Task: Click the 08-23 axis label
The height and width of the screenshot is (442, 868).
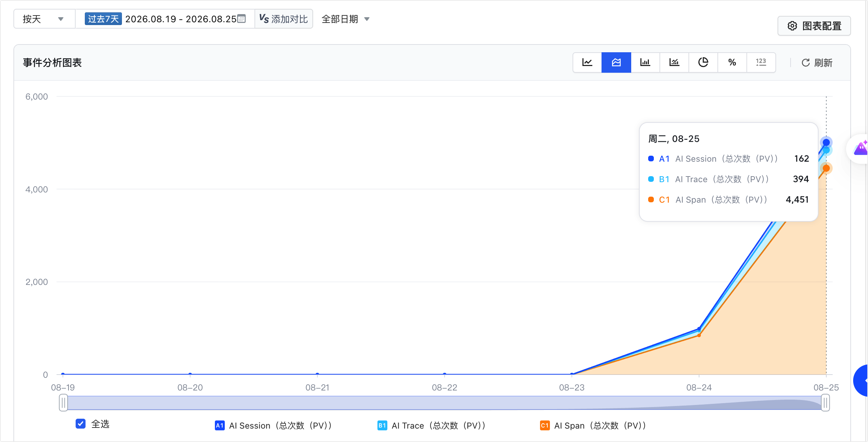Action: (x=571, y=387)
